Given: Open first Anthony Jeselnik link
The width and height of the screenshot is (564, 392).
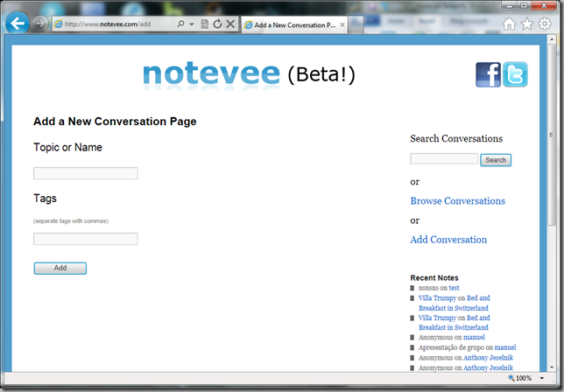Looking at the screenshot, I should coord(488,358).
